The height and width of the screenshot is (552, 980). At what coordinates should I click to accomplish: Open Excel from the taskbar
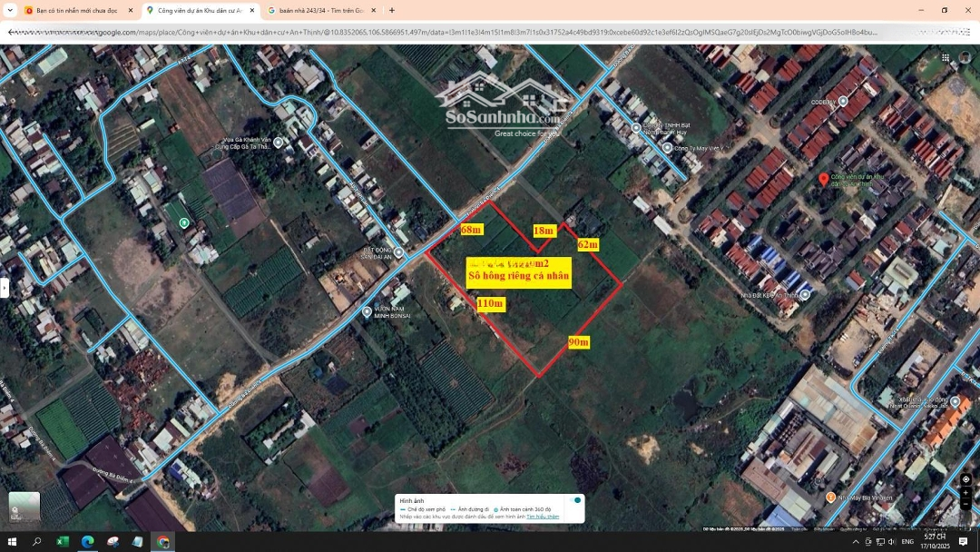tap(63, 542)
